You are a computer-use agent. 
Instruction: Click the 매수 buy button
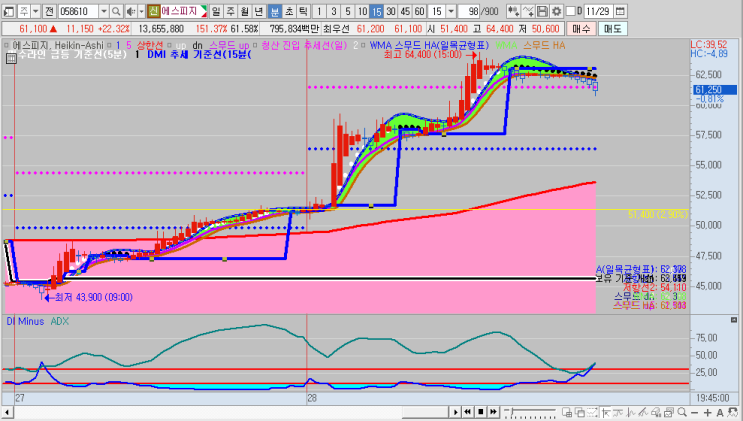point(581,29)
